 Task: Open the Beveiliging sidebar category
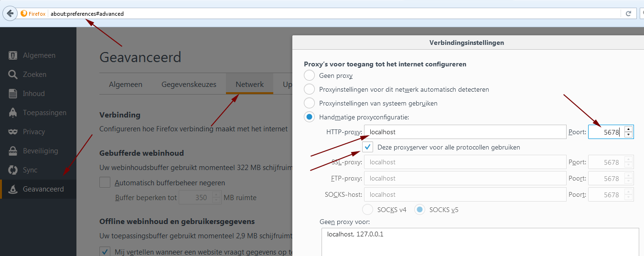point(38,151)
